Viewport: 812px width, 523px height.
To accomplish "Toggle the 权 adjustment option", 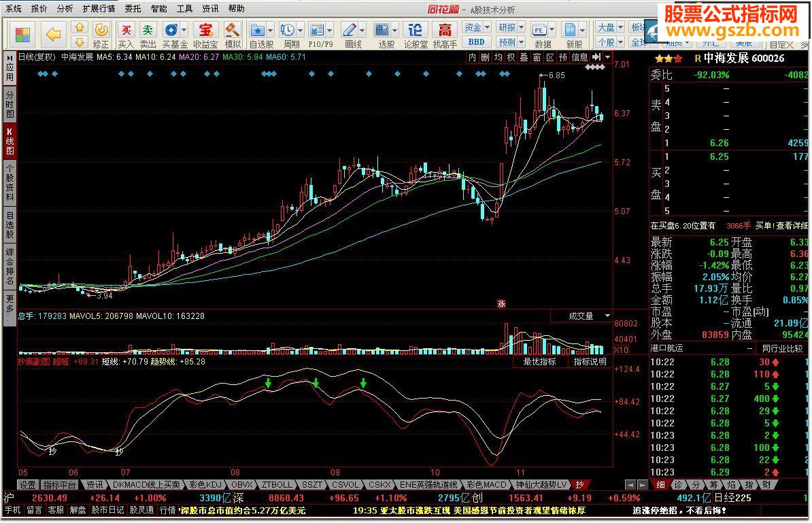I will (x=511, y=57).
